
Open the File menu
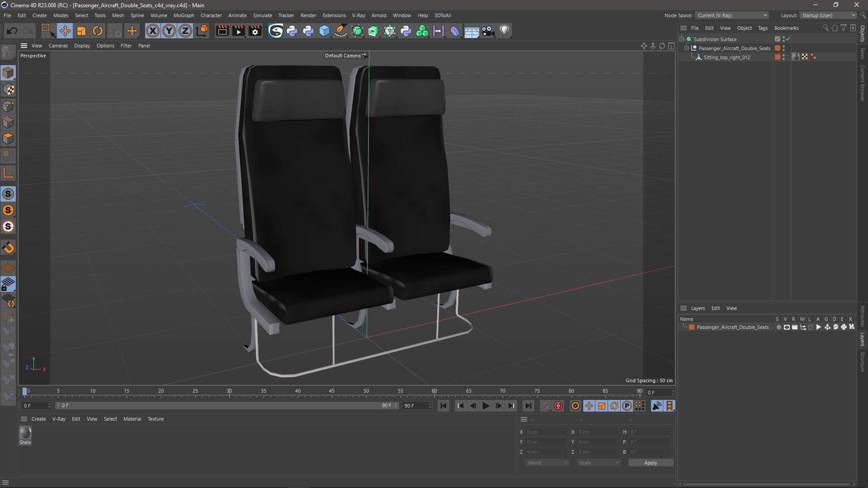pyautogui.click(x=7, y=15)
